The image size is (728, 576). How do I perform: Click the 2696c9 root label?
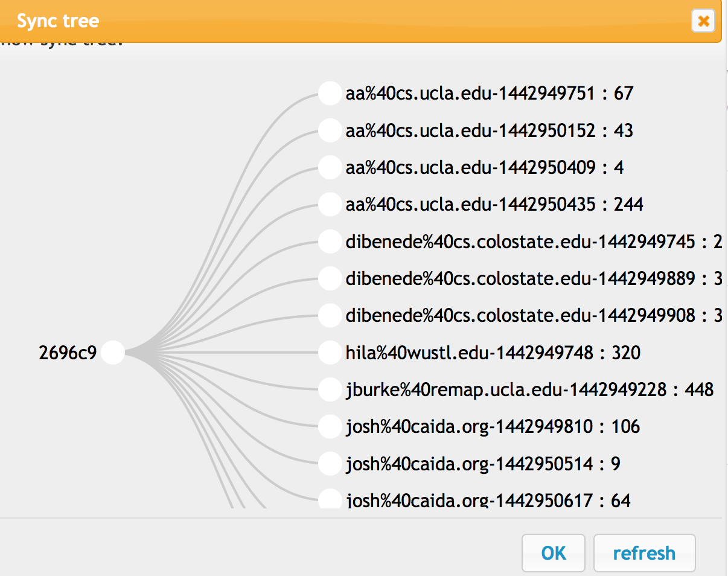point(68,353)
